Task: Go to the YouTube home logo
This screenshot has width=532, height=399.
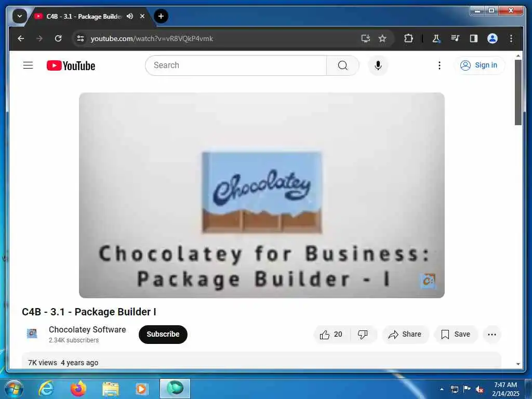Action: coord(71,65)
